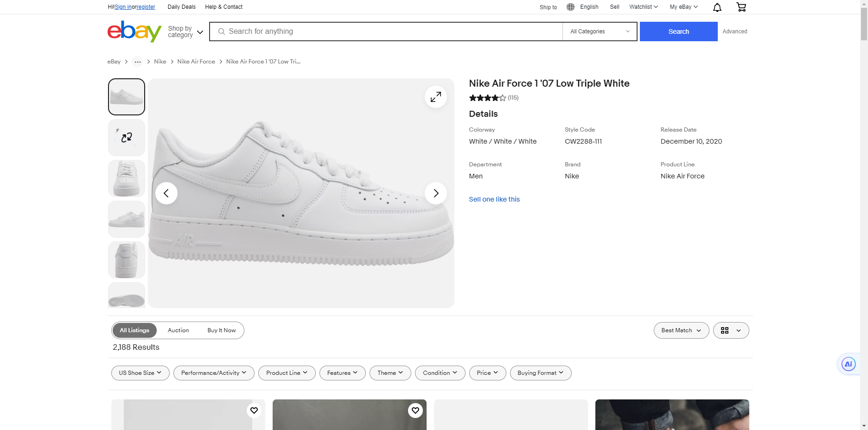Open the listing view layout selector
This screenshot has height=430, width=868.
[x=731, y=330]
